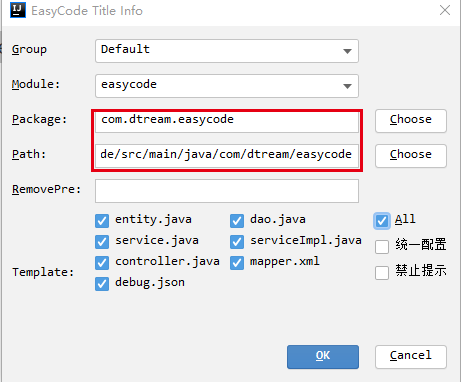This screenshot has width=461, height=382.
Task: Disable the service.java template
Action: coord(102,242)
